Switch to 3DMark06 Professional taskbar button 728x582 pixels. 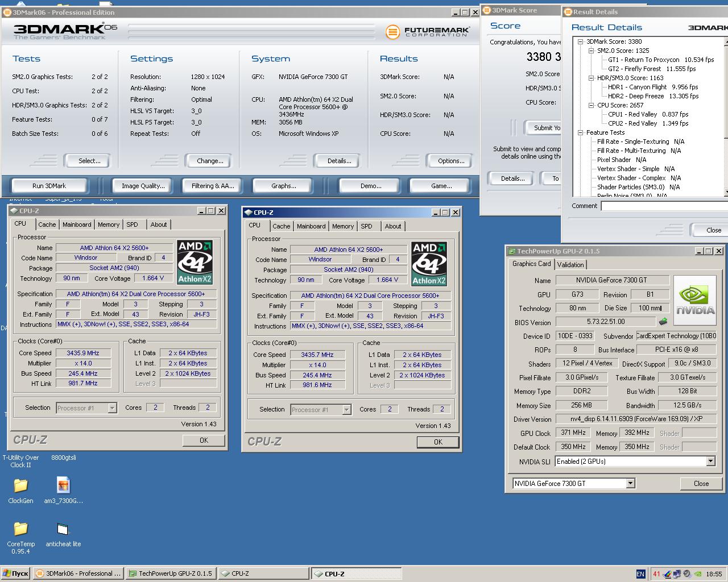78,573
